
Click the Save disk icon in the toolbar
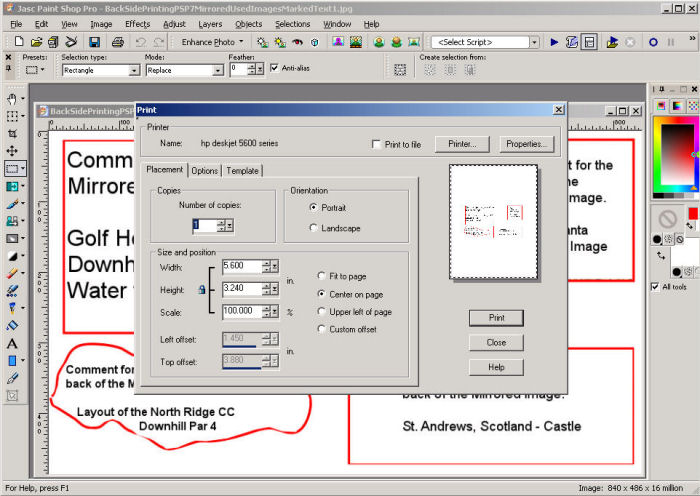coord(94,43)
